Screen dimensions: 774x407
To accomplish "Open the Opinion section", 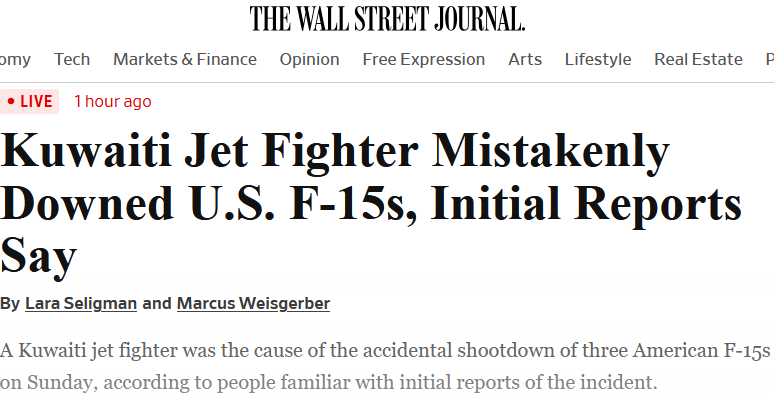I will point(309,59).
